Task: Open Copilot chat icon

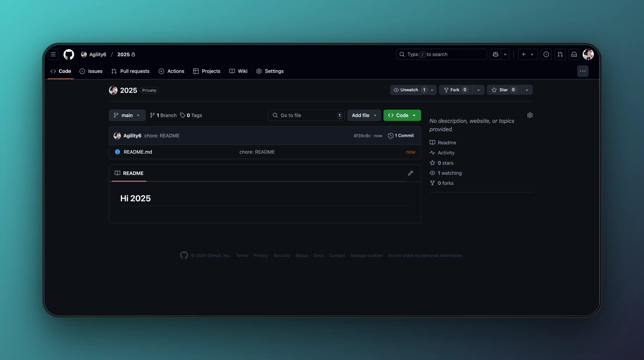Action: click(495, 54)
